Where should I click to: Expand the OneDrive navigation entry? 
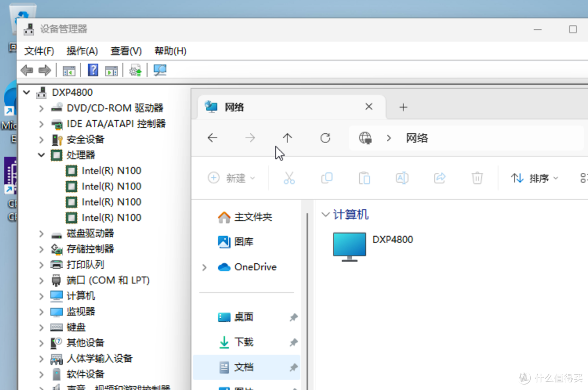click(204, 267)
